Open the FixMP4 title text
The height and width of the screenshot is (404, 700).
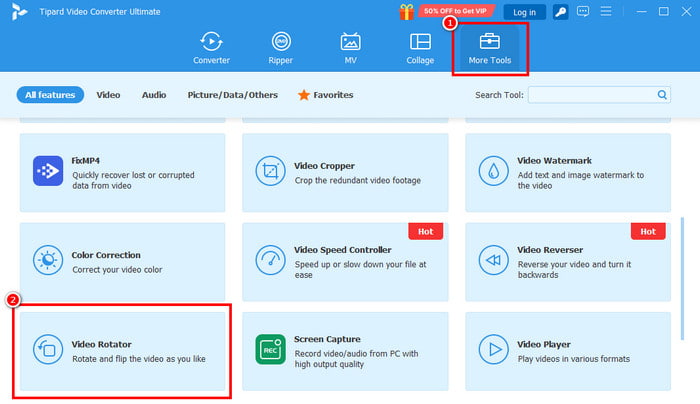point(86,160)
